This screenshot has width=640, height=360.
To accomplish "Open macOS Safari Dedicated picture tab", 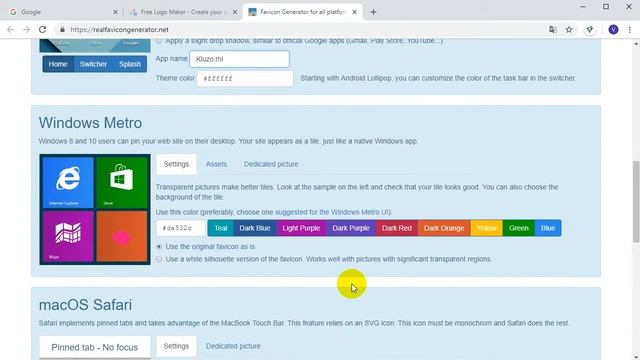I will 233,346.
